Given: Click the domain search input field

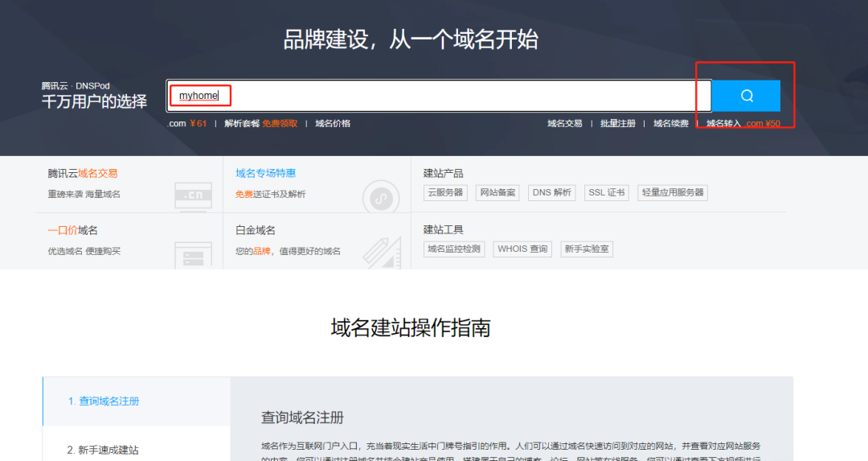Looking at the screenshot, I should (x=439, y=96).
